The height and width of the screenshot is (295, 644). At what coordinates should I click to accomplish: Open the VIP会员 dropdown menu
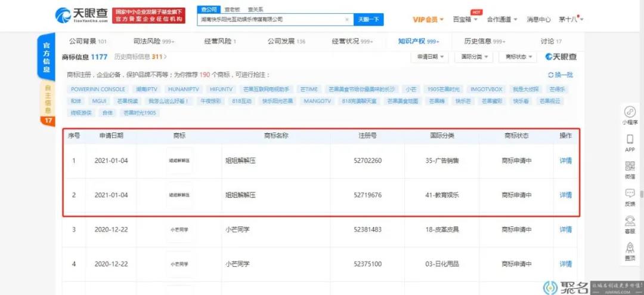pos(428,19)
